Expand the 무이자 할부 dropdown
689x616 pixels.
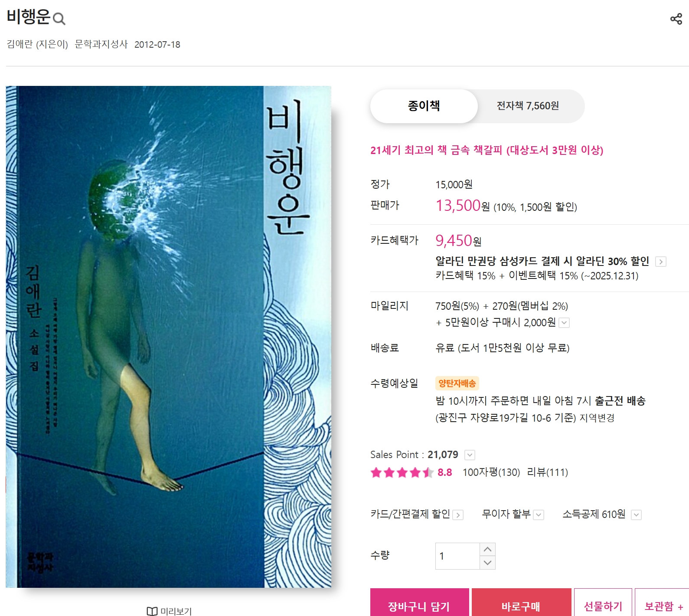539,515
